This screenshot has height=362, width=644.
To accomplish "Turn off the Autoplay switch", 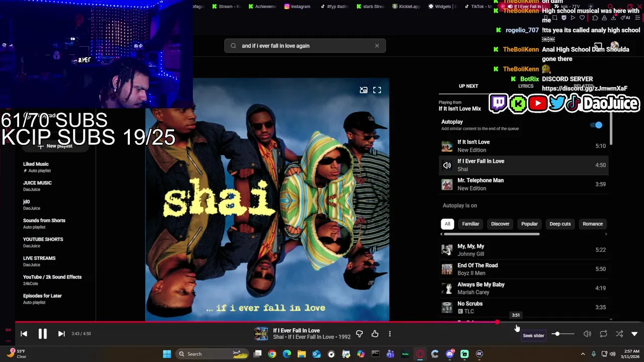I will tap(596, 125).
